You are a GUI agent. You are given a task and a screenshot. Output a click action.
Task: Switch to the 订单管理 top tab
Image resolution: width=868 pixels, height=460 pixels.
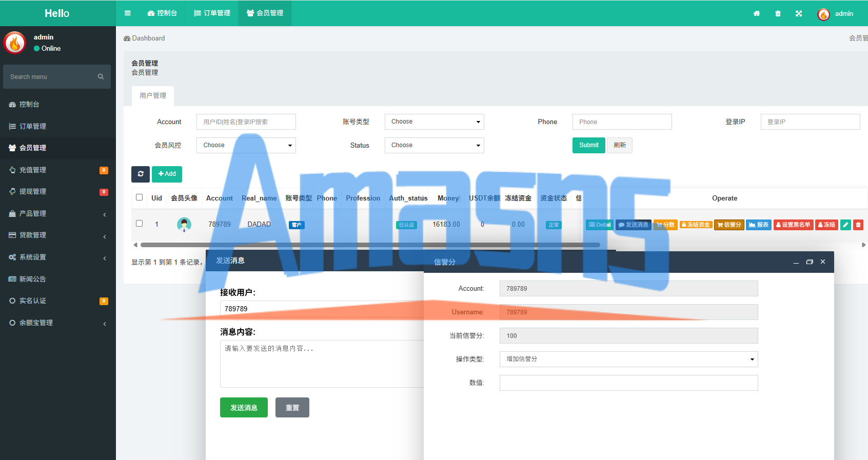coord(212,13)
